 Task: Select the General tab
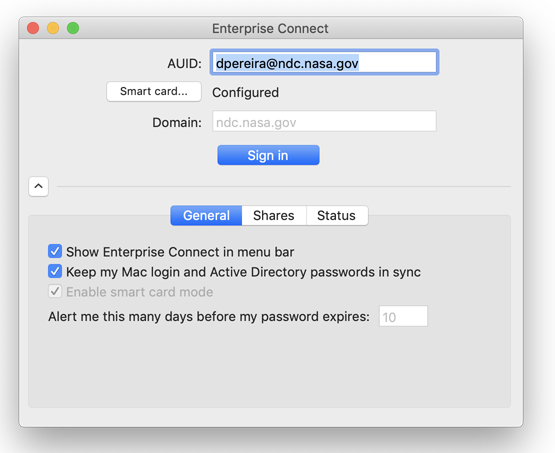point(206,216)
